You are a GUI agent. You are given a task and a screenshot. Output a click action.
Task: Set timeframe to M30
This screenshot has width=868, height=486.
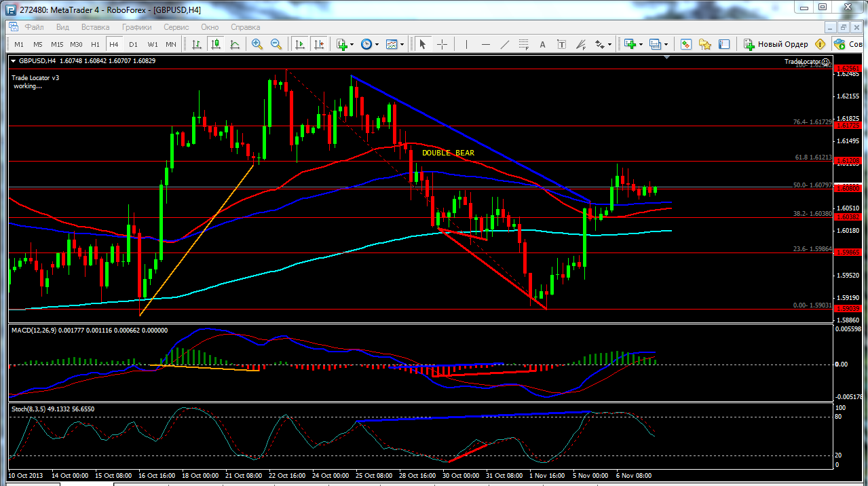(76, 44)
